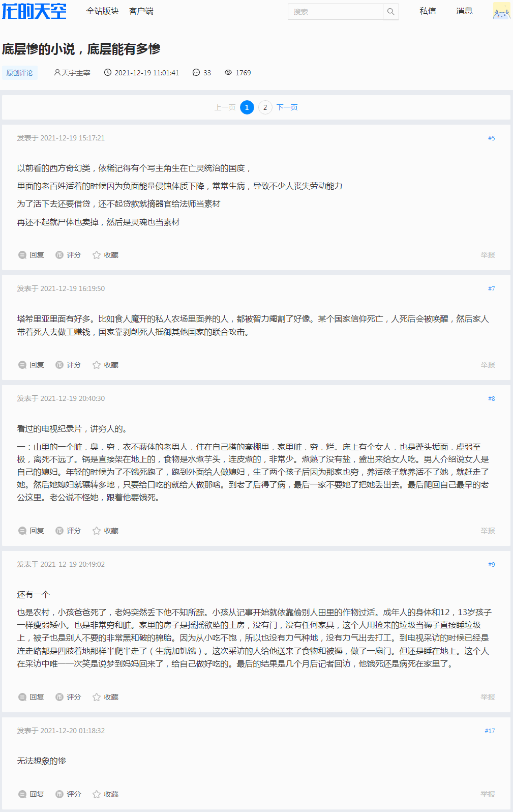Screen dimensions: 513x812
Task: Go to 下一页 next page
Action: [287, 107]
